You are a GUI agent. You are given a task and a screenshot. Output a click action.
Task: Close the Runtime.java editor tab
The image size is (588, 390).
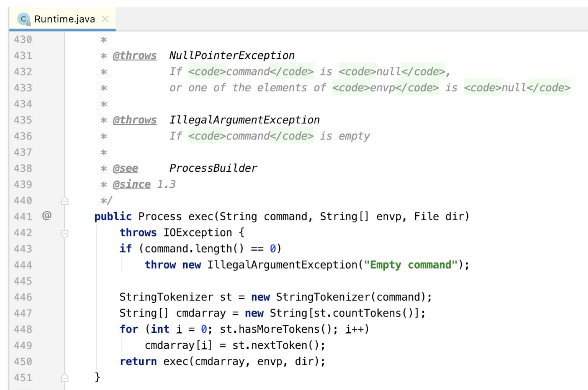pyautogui.click(x=105, y=19)
